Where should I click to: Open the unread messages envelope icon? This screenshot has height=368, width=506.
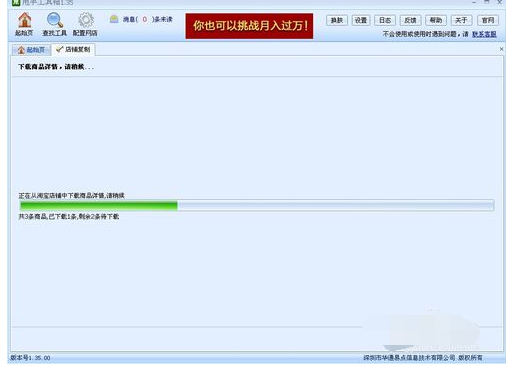coord(114,19)
